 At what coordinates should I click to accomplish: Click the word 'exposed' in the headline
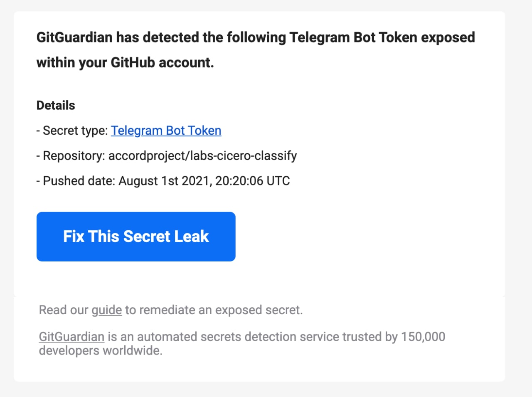[448, 37]
